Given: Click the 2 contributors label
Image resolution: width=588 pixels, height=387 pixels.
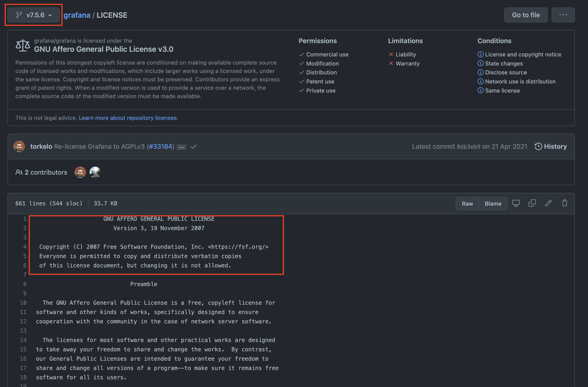Looking at the screenshot, I should pyautogui.click(x=45, y=172).
